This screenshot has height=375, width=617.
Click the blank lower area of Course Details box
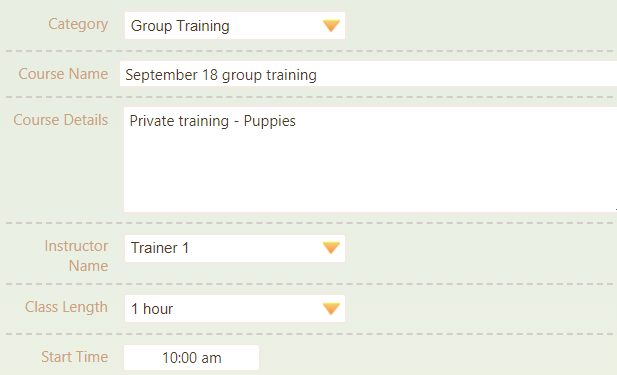pyautogui.click(x=370, y=177)
